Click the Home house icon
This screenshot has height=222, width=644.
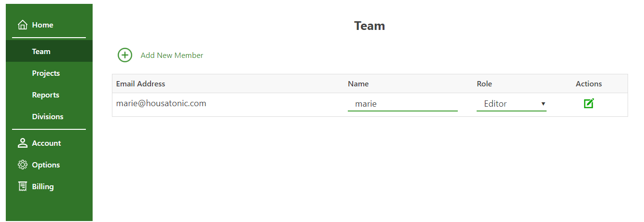pyautogui.click(x=22, y=25)
